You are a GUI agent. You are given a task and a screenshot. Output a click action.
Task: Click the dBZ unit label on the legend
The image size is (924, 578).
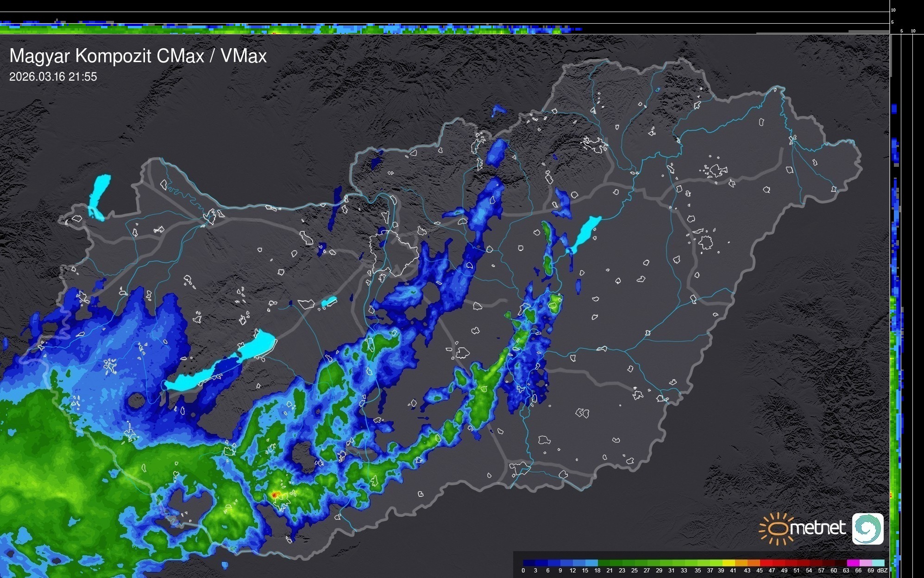[x=882, y=571]
